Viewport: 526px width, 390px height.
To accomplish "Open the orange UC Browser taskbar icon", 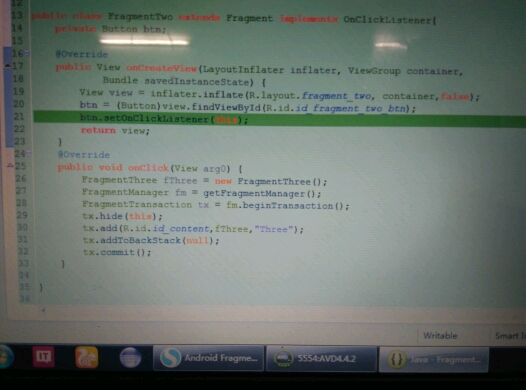I will [87, 357].
